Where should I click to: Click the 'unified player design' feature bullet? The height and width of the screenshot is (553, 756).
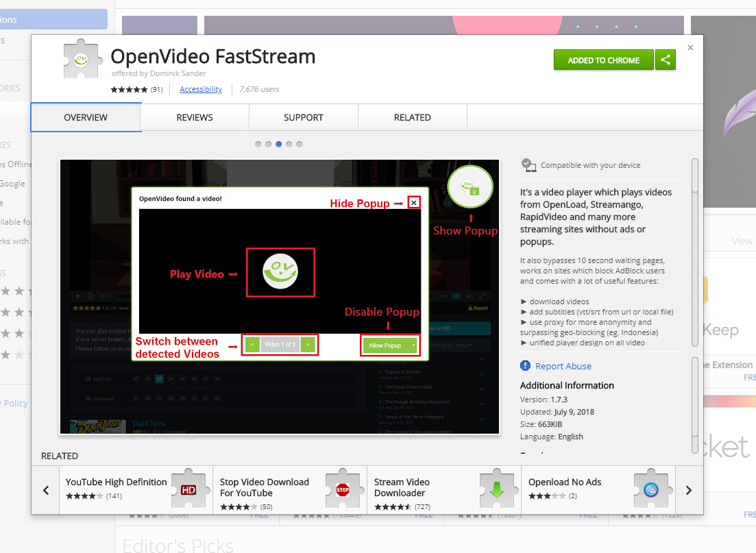click(x=583, y=343)
